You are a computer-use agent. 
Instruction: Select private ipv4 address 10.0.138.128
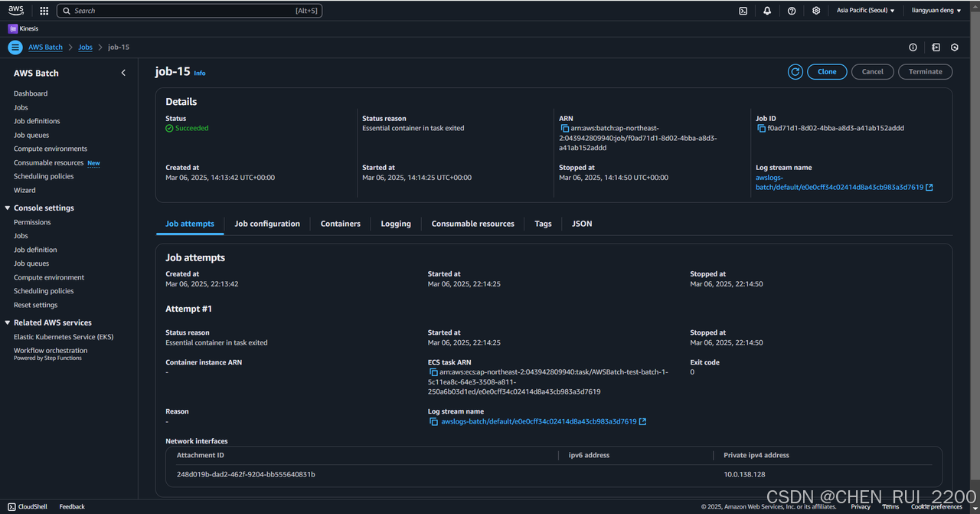pyautogui.click(x=744, y=474)
